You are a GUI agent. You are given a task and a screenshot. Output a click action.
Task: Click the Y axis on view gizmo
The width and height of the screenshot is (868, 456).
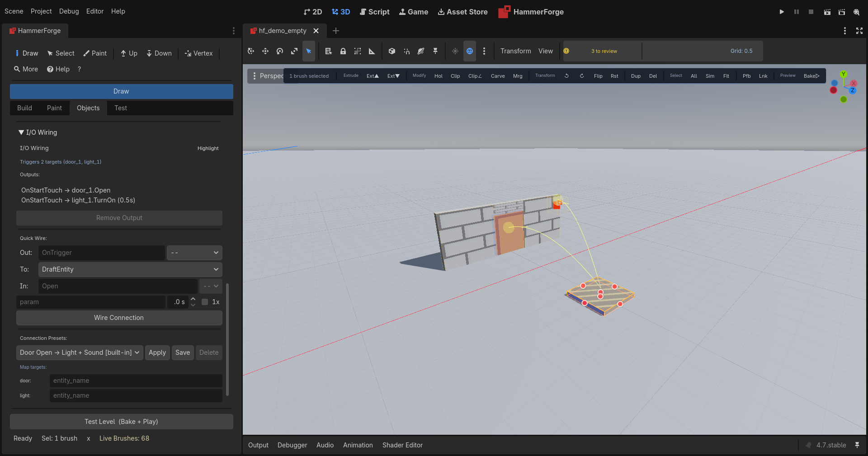(x=844, y=74)
